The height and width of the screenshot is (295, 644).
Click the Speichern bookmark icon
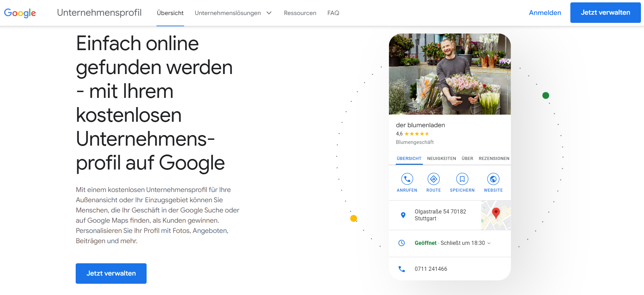click(x=462, y=179)
